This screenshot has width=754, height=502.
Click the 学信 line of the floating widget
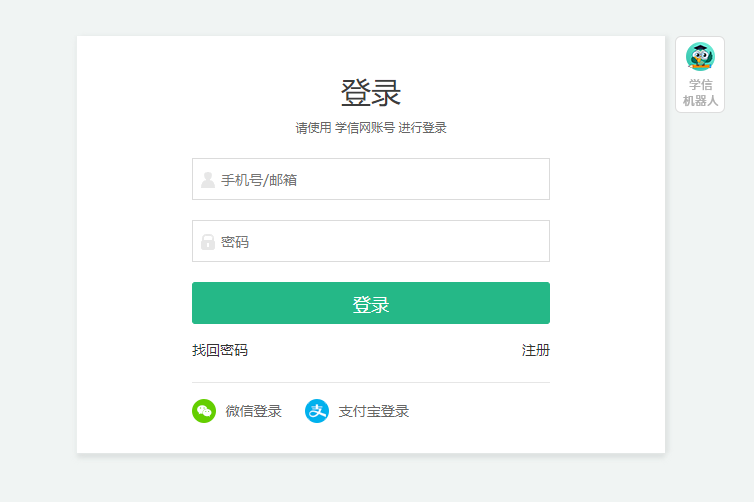click(x=700, y=85)
